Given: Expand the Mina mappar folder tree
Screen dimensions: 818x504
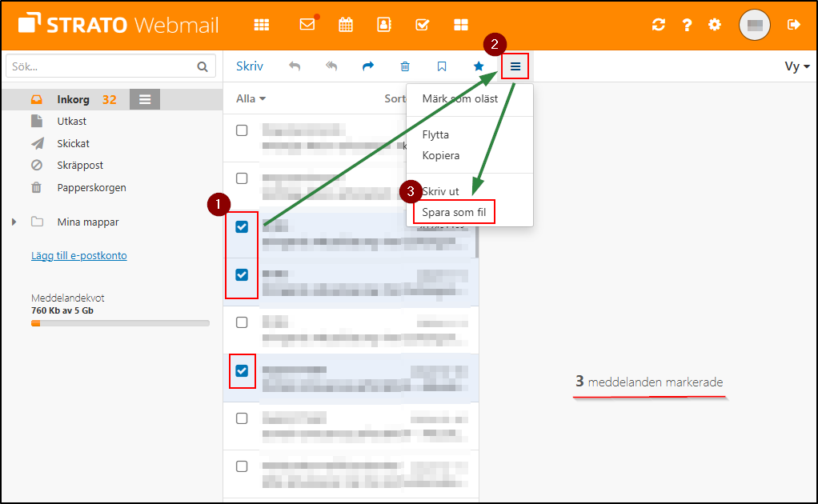Looking at the screenshot, I should point(14,222).
